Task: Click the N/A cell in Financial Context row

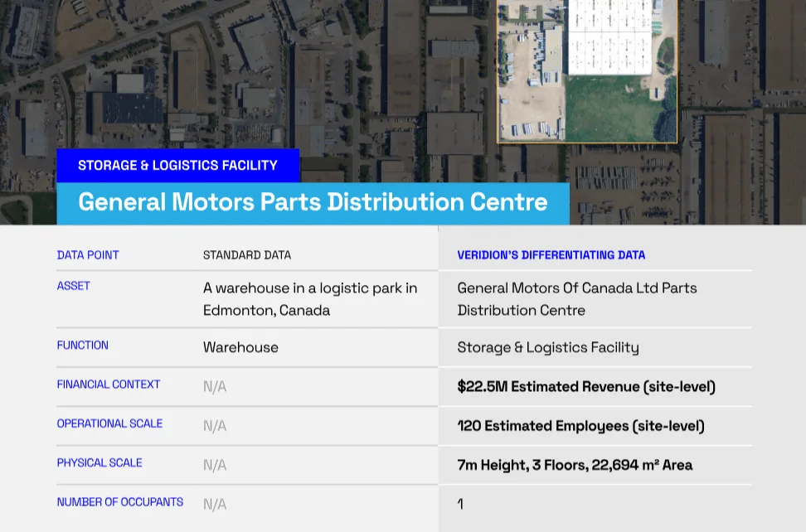Action: click(x=214, y=386)
